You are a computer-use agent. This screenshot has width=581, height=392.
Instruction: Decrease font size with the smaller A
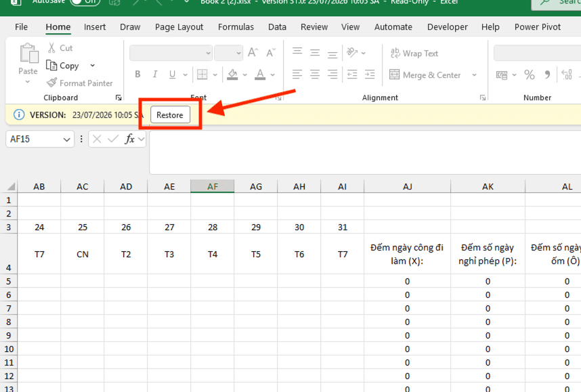click(x=271, y=53)
